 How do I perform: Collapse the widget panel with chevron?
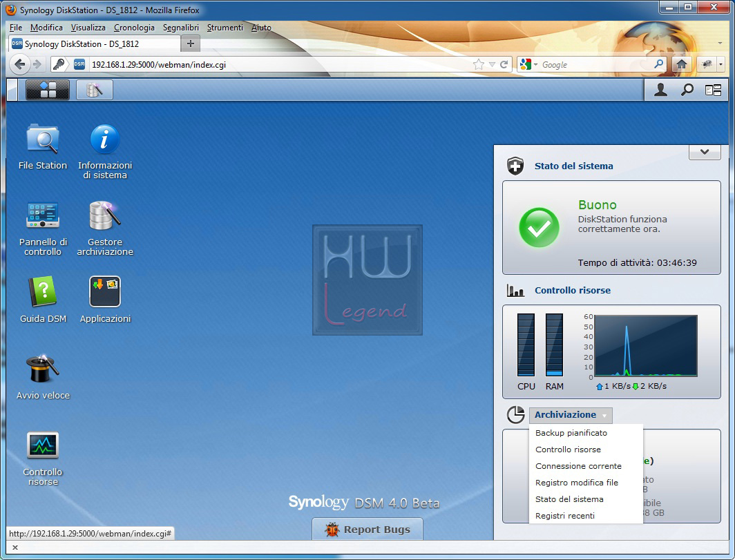coord(704,152)
